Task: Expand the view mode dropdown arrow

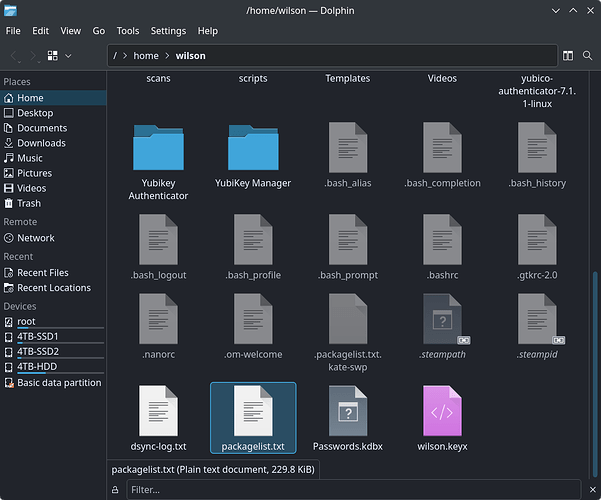Action: tap(68, 56)
